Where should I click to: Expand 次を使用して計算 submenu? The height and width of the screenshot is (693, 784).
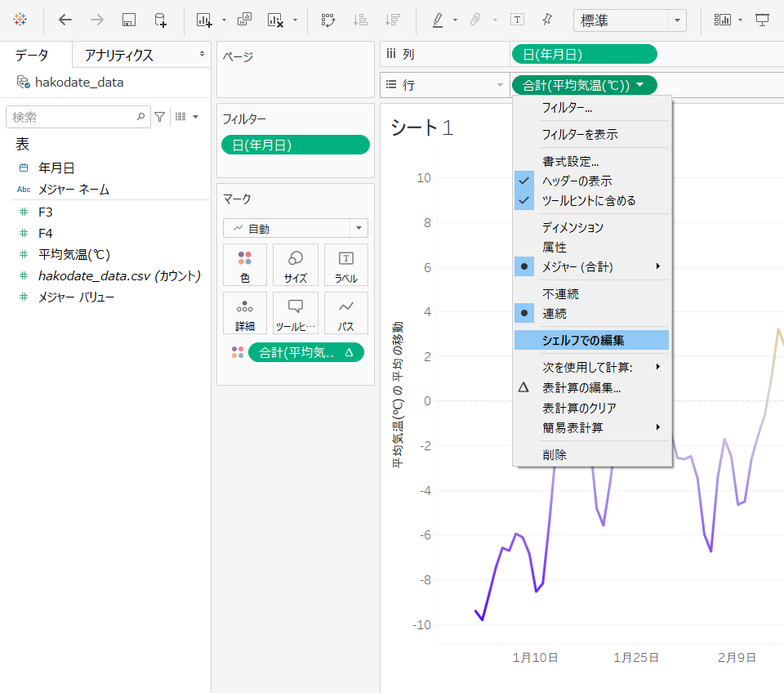point(591,367)
